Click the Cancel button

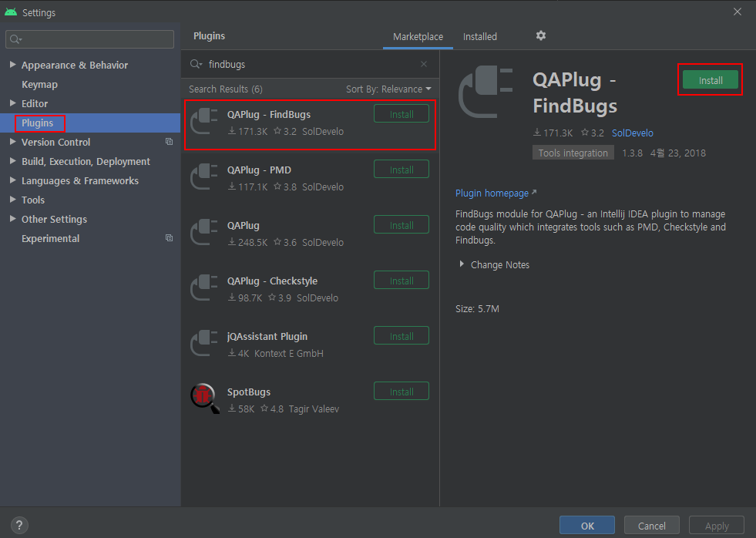[651, 526]
